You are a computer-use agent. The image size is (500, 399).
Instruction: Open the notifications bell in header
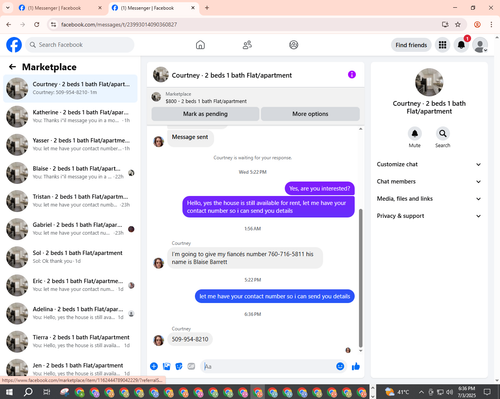pos(461,45)
